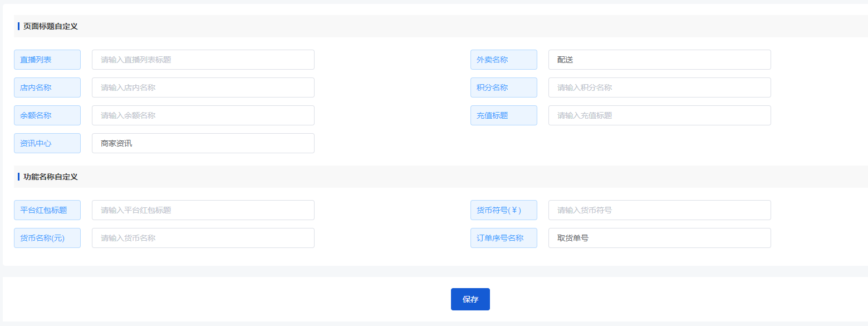The width and height of the screenshot is (868, 326).
Task: Click the 资讯中心 label tag
Action: point(47,143)
